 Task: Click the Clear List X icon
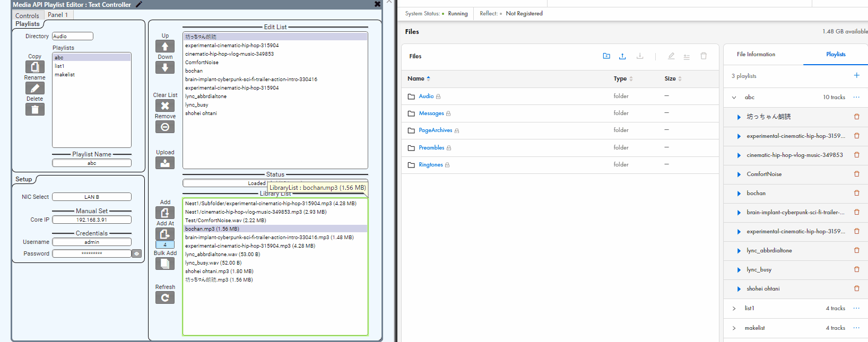click(x=165, y=106)
